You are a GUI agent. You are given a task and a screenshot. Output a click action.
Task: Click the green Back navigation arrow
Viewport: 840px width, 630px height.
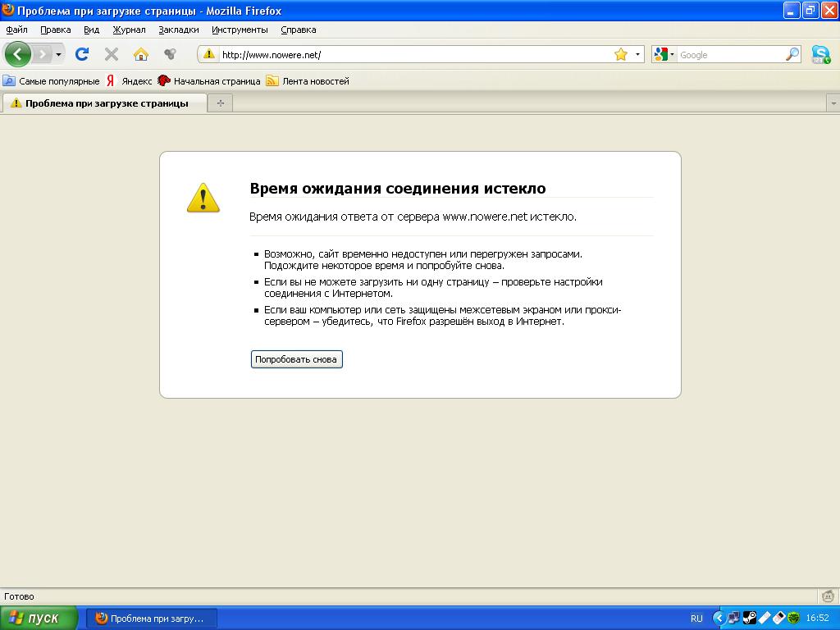[x=17, y=54]
